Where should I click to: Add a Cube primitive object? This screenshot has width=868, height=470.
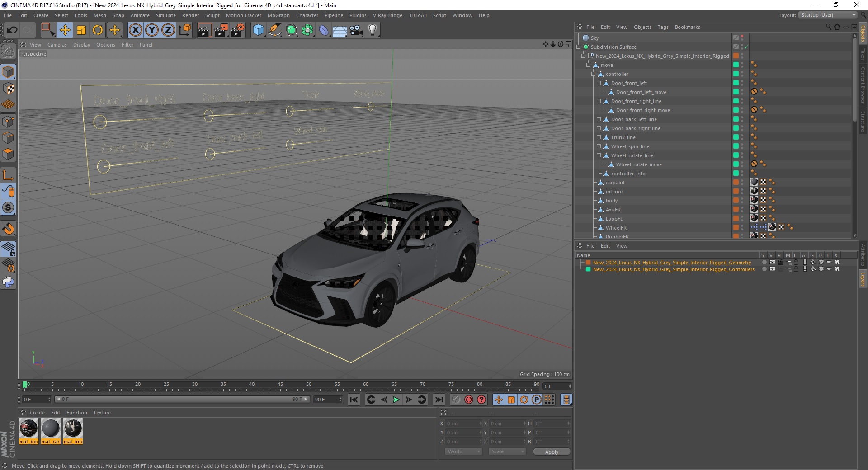[x=258, y=30]
